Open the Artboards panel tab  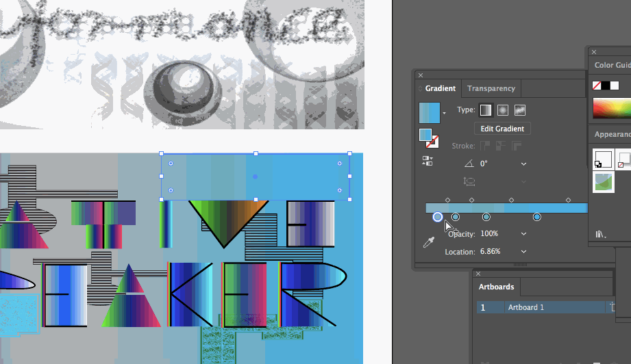pos(496,287)
